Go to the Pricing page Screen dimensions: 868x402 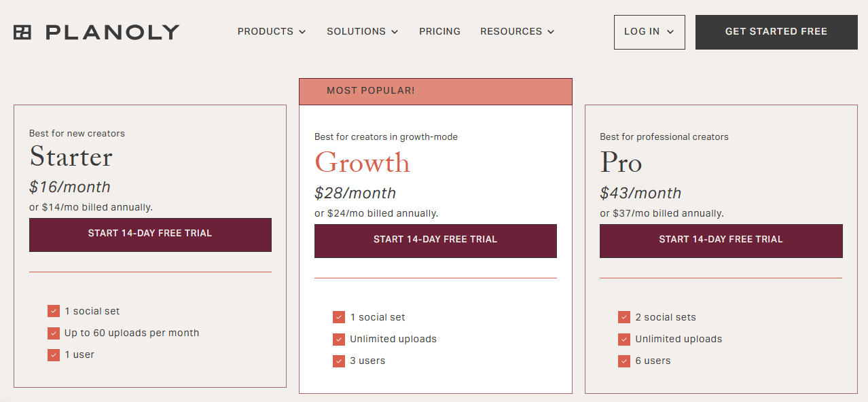pos(439,32)
